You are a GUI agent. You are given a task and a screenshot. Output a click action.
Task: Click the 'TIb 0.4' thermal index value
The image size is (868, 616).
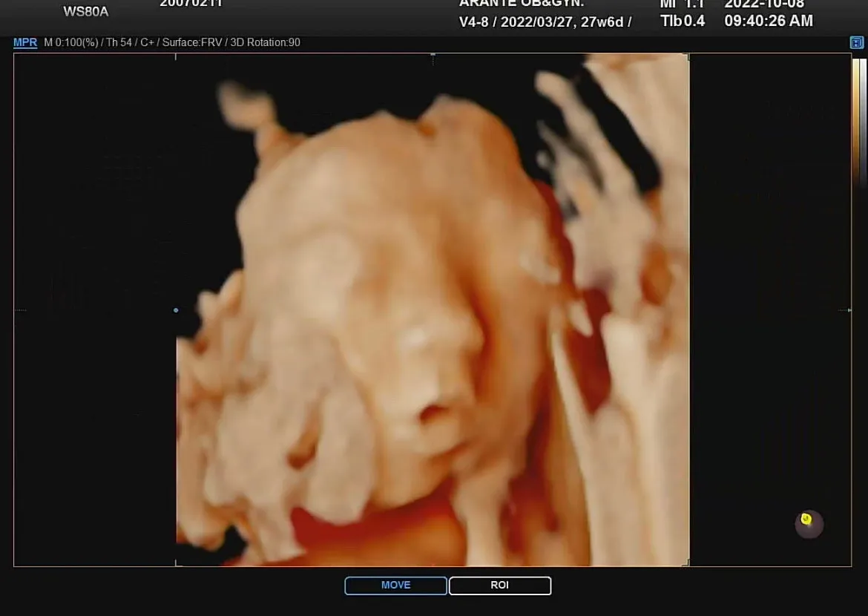click(683, 21)
